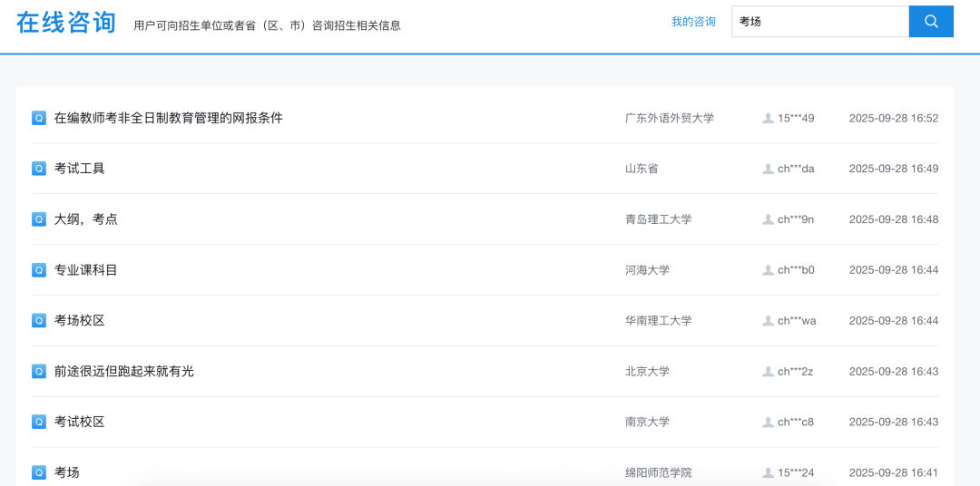Click Q icon in 绵阳师范学院 row
This screenshot has height=486, width=980.
(x=39, y=472)
